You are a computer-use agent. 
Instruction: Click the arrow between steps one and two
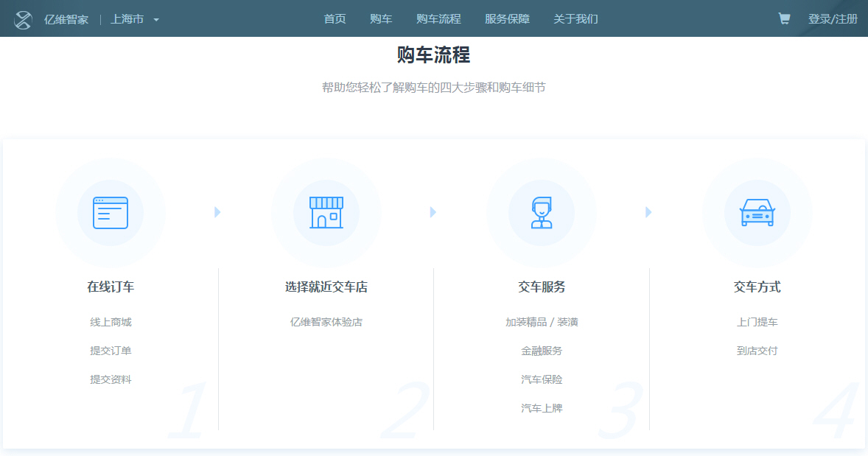click(x=217, y=212)
